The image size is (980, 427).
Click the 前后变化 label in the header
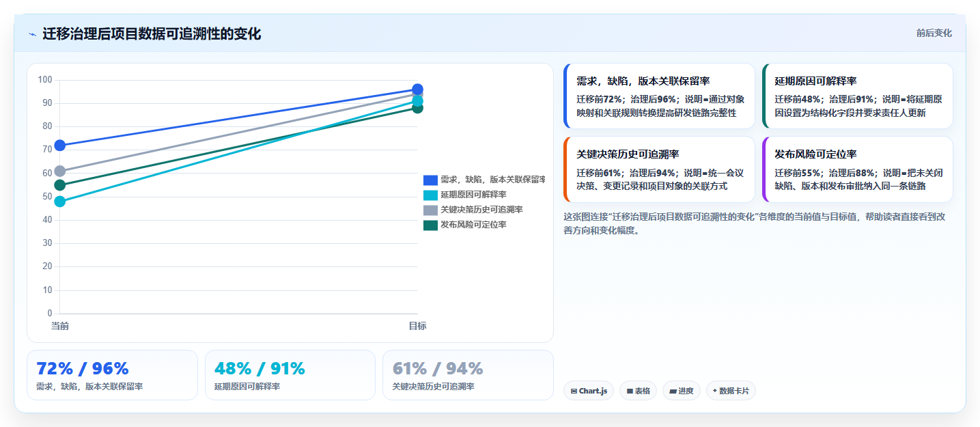click(934, 33)
